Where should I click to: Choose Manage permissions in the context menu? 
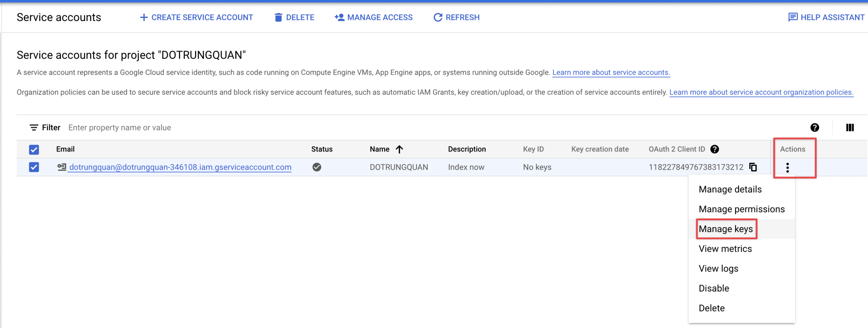[x=742, y=209]
